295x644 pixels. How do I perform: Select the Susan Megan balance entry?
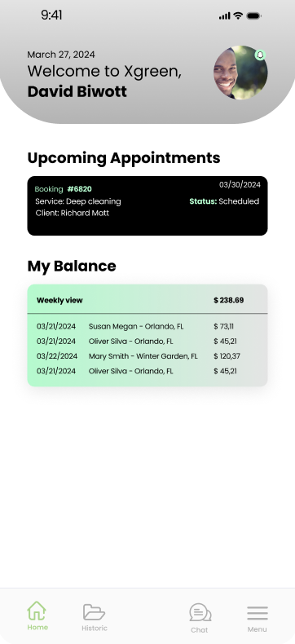pos(147,327)
